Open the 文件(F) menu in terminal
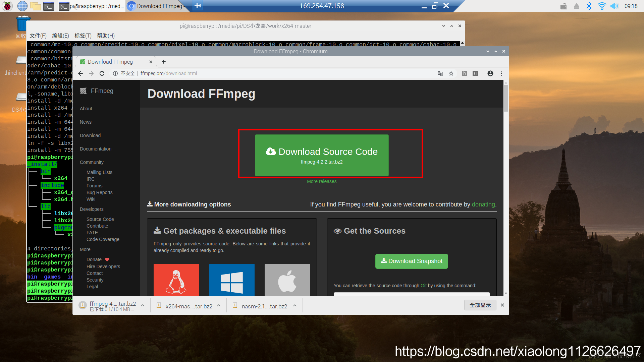644x362 pixels. pyautogui.click(x=38, y=36)
